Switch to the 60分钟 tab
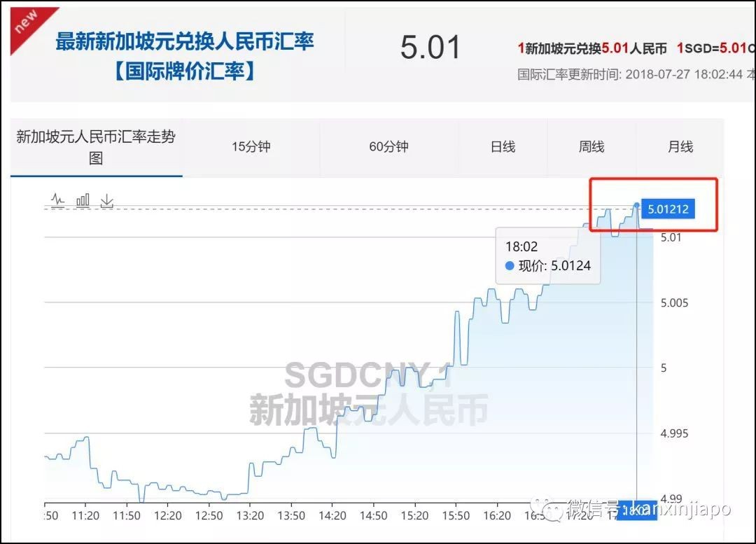Image resolution: width=756 pixels, height=544 pixels. tap(388, 147)
